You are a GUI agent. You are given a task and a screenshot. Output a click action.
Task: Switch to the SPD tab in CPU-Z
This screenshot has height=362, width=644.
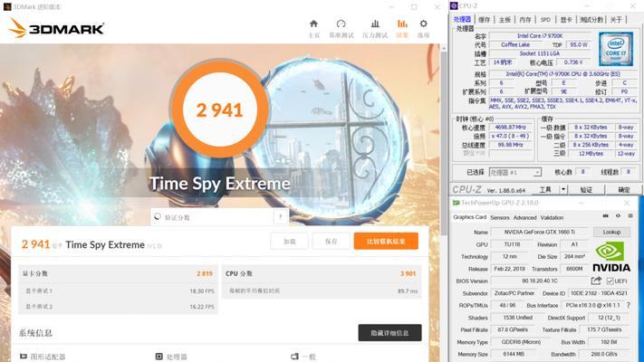click(545, 19)
